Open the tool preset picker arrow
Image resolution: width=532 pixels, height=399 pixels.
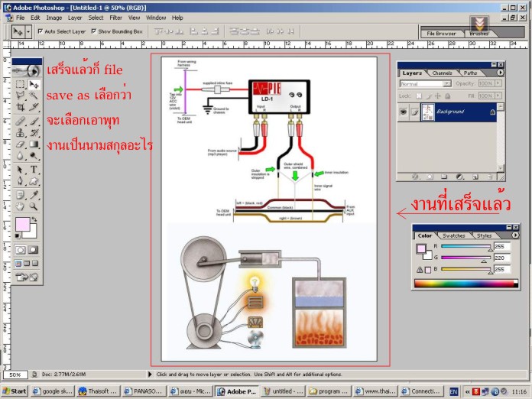point(28,32)
